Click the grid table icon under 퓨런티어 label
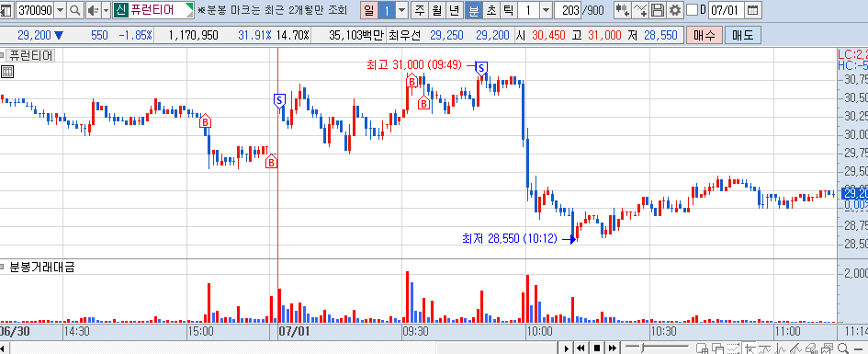Image resolution: width=868 pixels, height=354 pixels. point(7,72)
